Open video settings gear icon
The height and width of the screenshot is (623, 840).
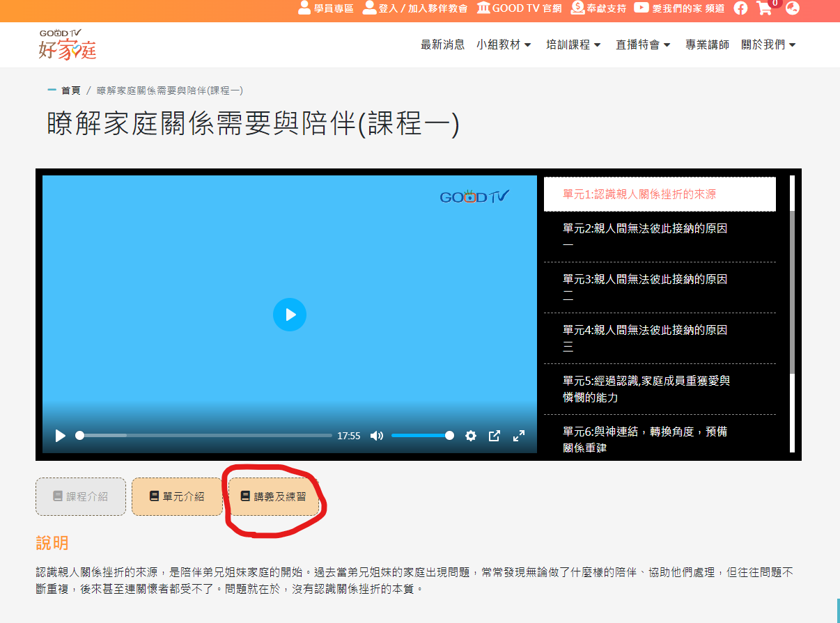click(471, 436)
